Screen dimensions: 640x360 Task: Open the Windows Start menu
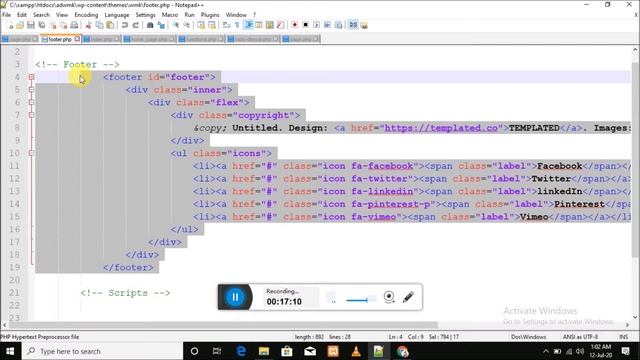10,351
